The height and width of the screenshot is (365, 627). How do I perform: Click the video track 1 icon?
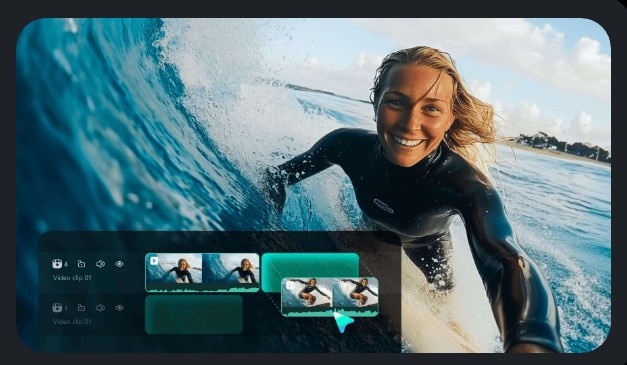point(57,308)
